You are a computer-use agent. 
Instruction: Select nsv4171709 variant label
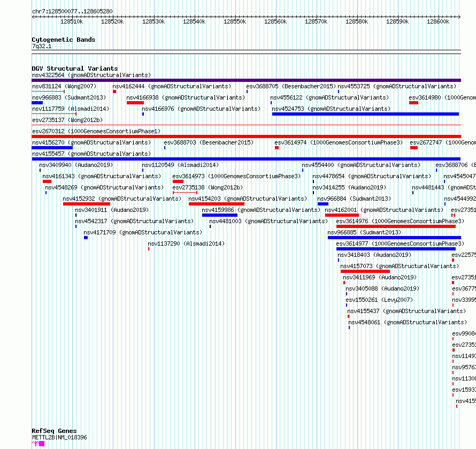(143, 232)
